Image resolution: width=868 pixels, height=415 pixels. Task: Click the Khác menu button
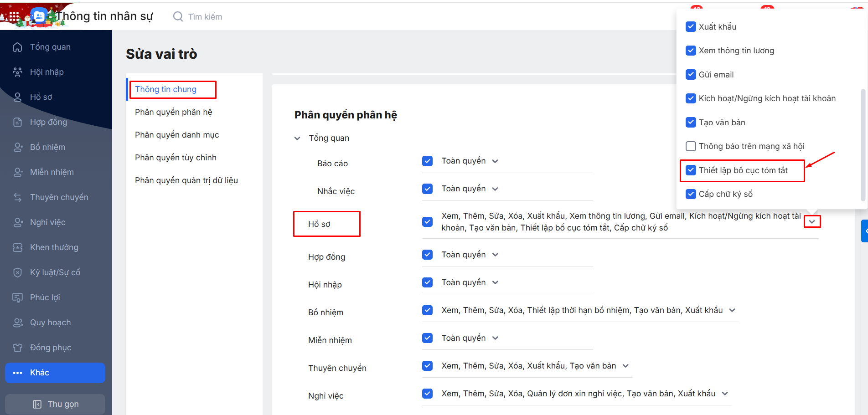pos(55,373)
